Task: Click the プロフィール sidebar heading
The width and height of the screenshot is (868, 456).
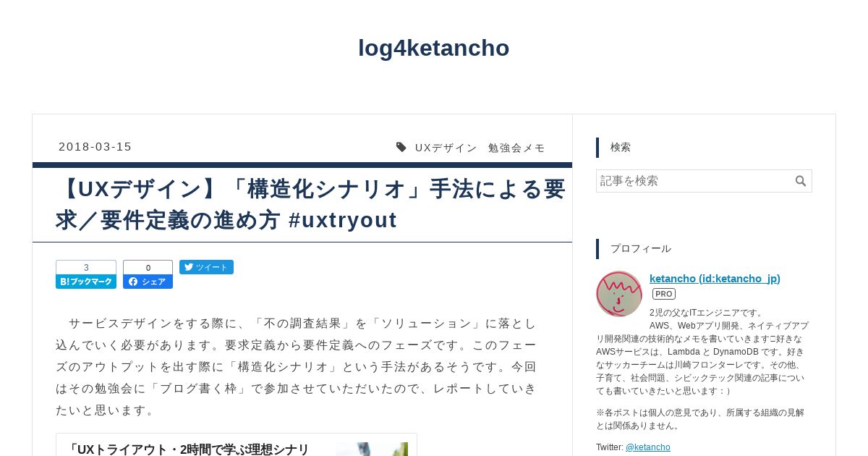Action: click(x=641, y=249)
